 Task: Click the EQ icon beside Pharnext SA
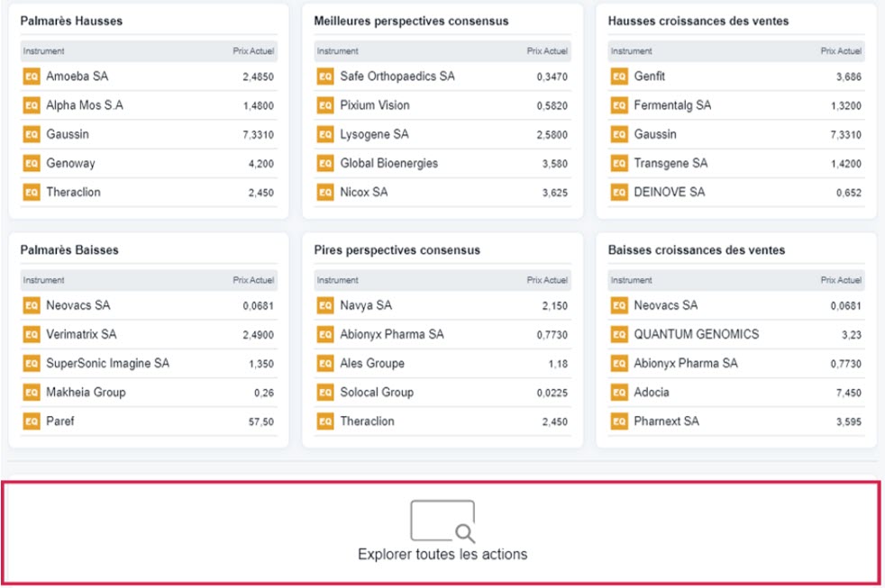[x=619, y=421]
